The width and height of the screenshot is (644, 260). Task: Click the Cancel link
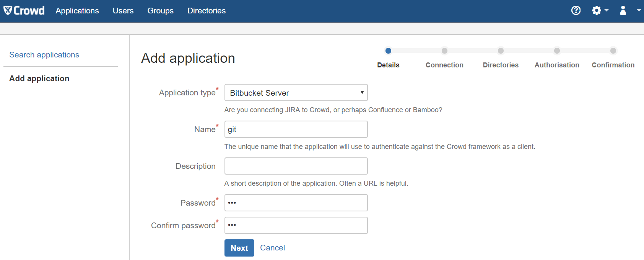(x=272, y=248)
